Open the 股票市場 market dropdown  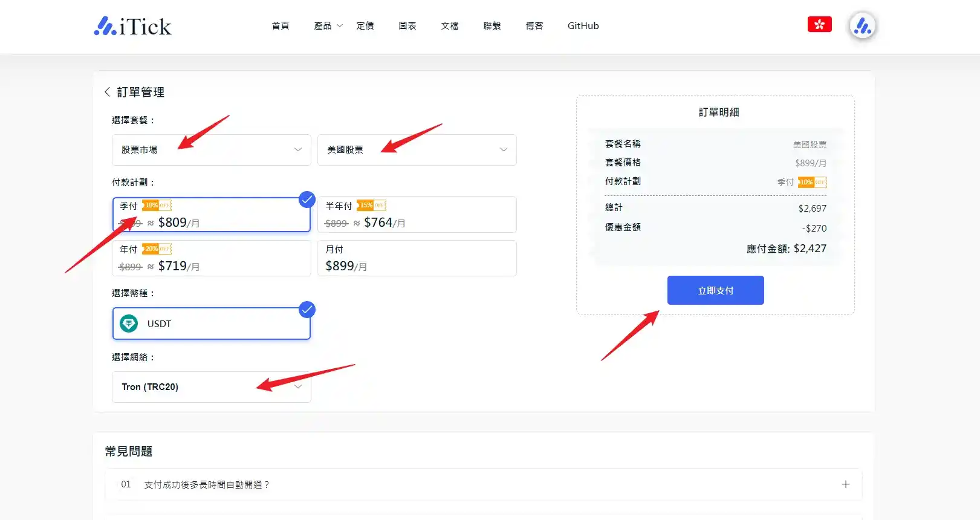click(x=212, y=150)
